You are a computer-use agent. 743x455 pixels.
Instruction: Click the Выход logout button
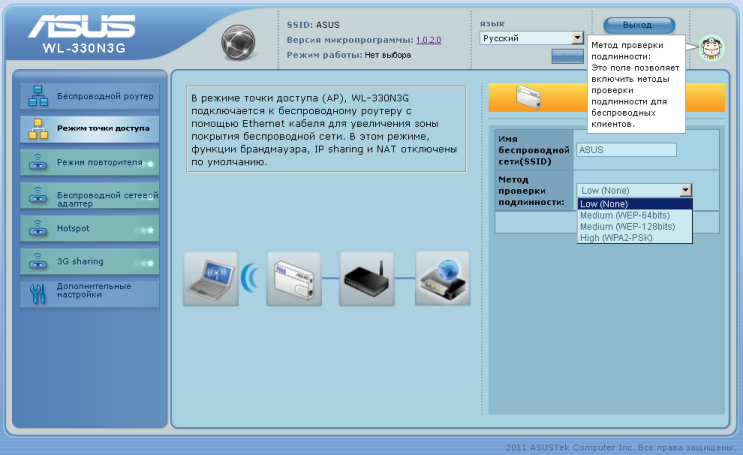coord(639,25)
